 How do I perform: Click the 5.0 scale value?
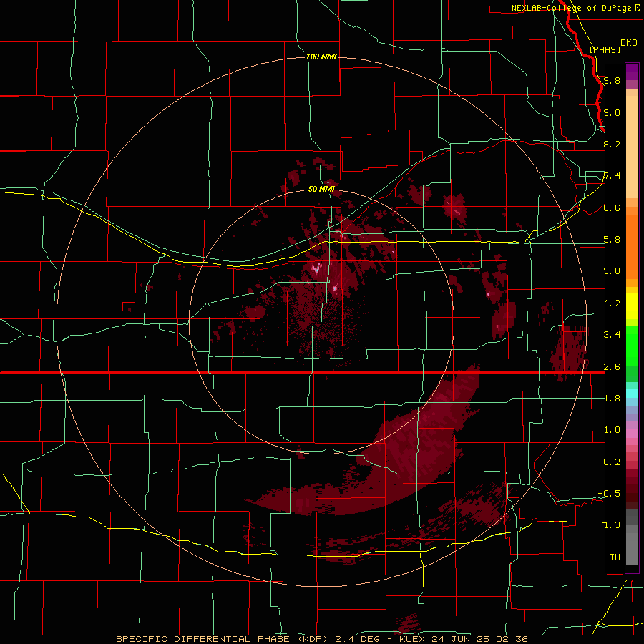pyautogui.click(x=612, y=271)
